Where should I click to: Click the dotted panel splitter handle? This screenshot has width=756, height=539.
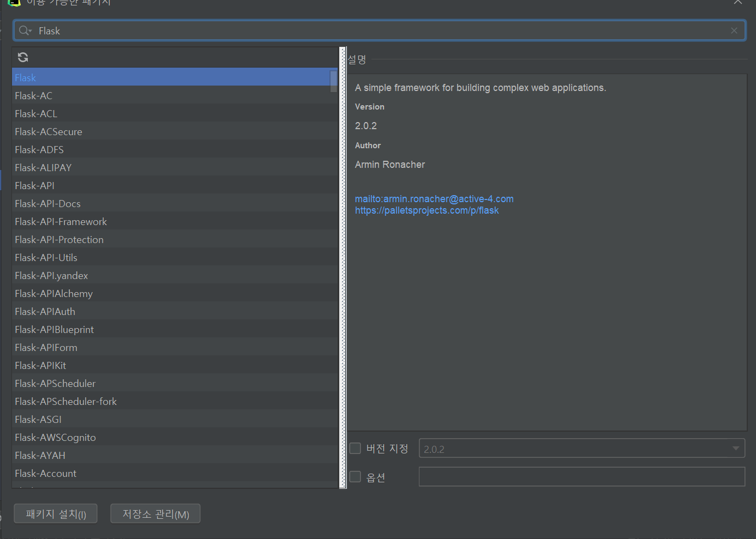[x=343, y=268]
